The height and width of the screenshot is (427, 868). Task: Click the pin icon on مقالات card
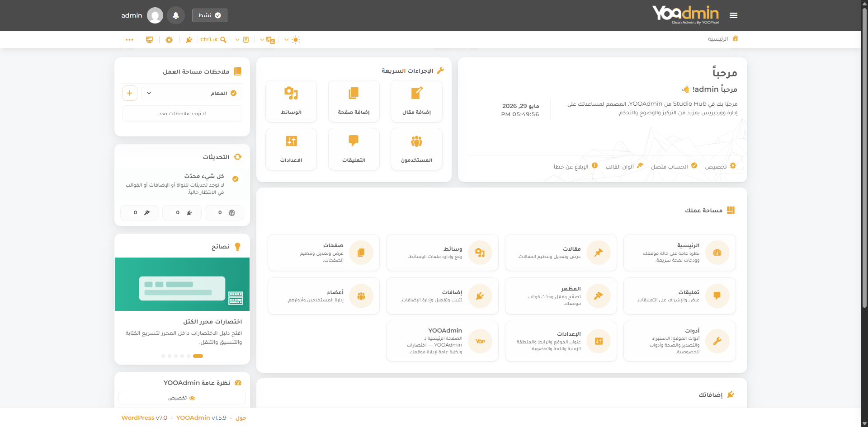point(599,253)
